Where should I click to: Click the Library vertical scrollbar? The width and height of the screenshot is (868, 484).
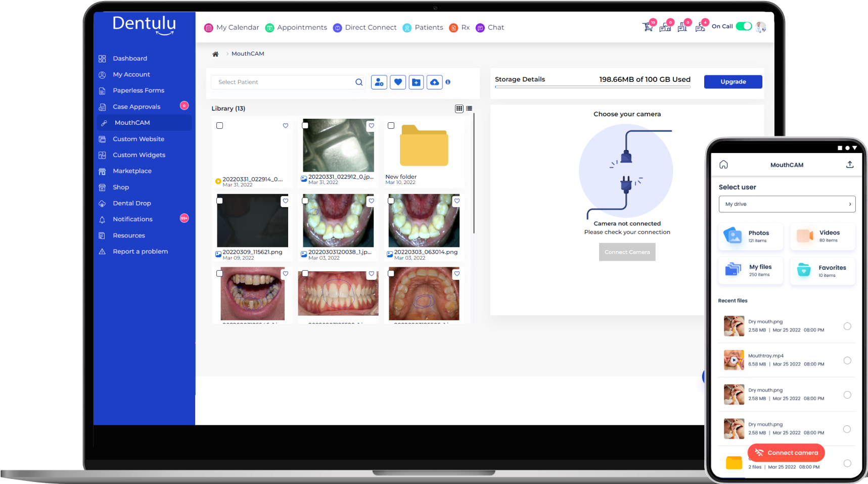(x=474, y=174)
